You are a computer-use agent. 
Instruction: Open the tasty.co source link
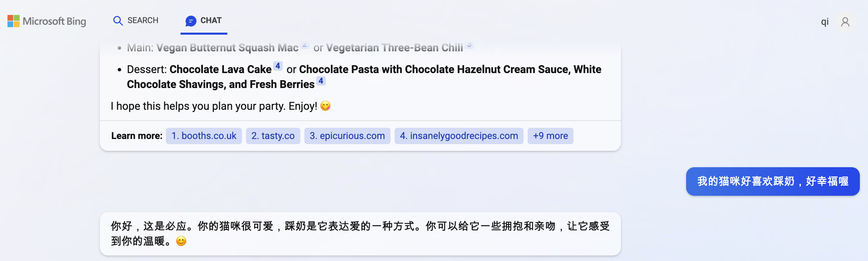pyautogui.click(x=273, y=136)
